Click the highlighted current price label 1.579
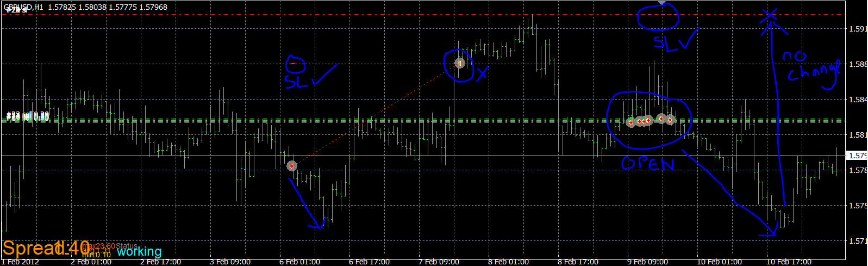Viewport: 868px width, 266px height. coord(857,156)
